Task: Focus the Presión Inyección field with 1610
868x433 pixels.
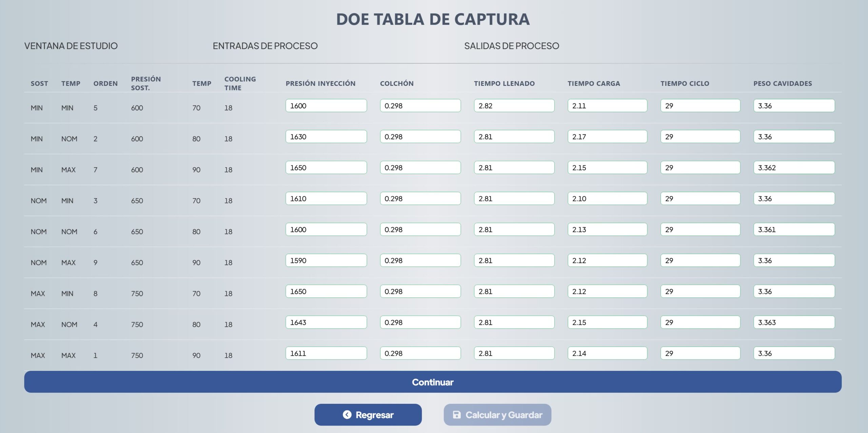Action: click(x=326, y=199)
